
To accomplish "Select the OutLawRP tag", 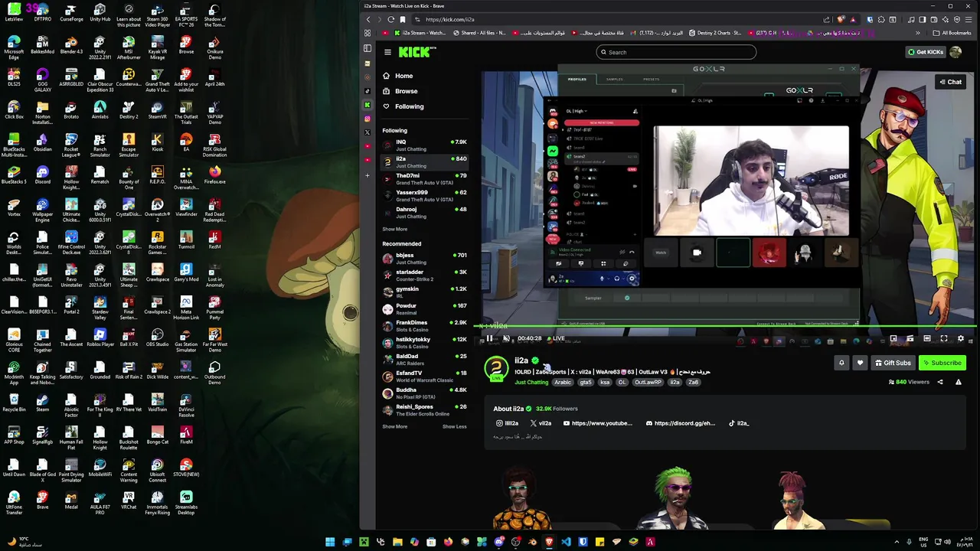I will pos(648,383).
